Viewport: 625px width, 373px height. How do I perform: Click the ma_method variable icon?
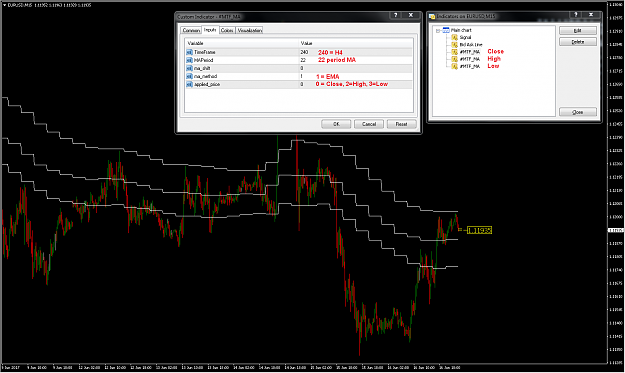(189, 76)
